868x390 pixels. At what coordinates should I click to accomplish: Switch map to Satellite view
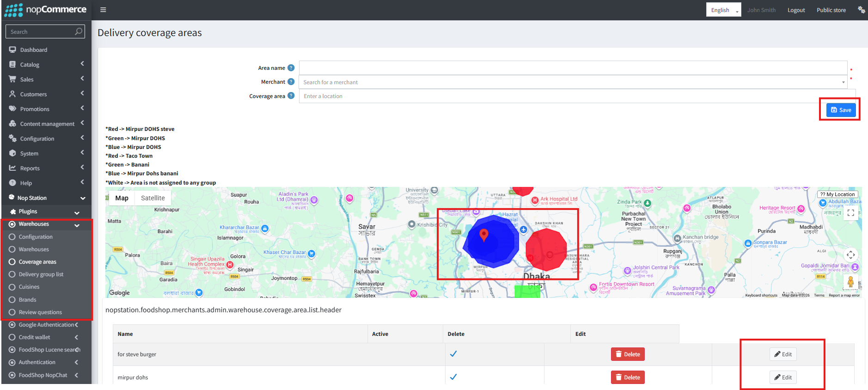[153, 198]
